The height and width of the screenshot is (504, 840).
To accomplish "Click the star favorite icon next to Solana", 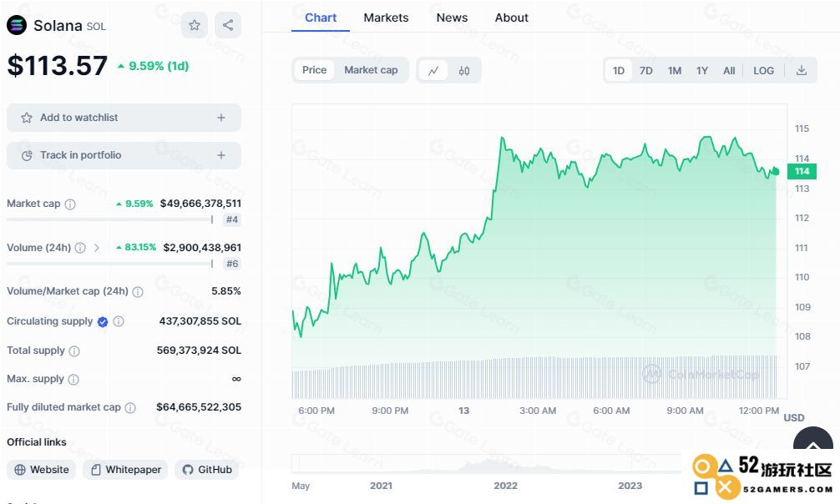I will 195,25.
